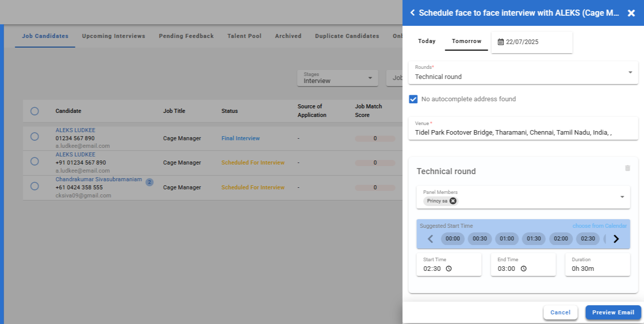
Task: Click the Preview Email button
Action: (x=613, y=312)
